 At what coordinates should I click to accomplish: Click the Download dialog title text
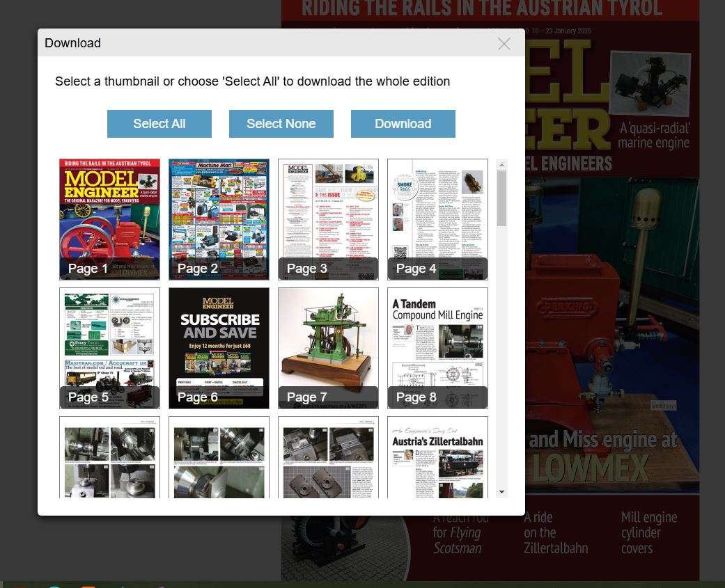click(x=72, y=43)
